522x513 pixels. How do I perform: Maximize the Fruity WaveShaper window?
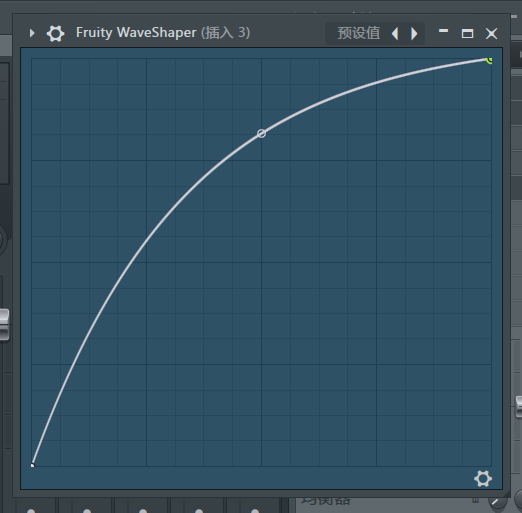(467, 34)
